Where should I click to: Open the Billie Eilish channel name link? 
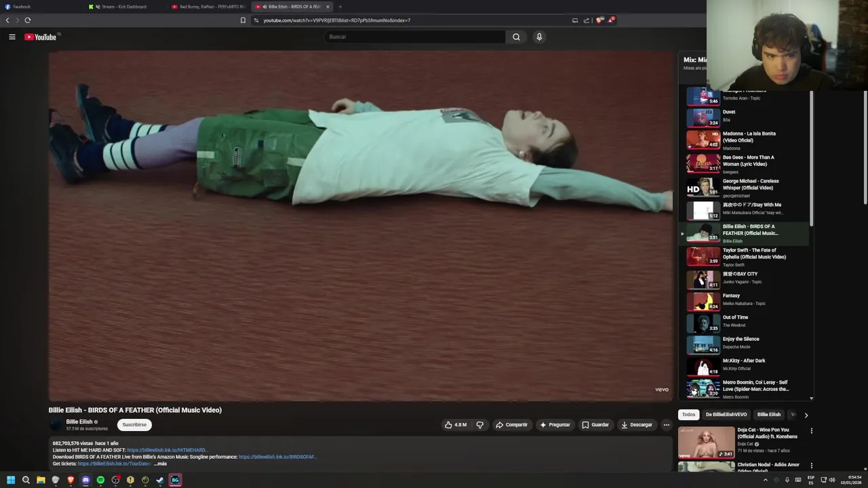[79, 422]
